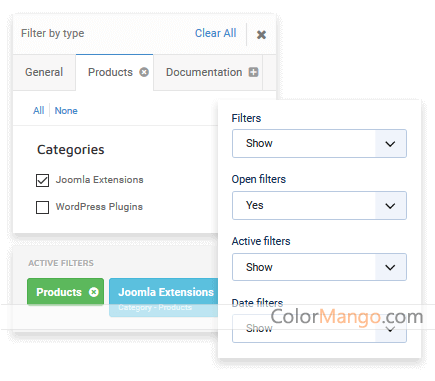
Task: Click the green Products active filter tag
Action: pos(65,292)
